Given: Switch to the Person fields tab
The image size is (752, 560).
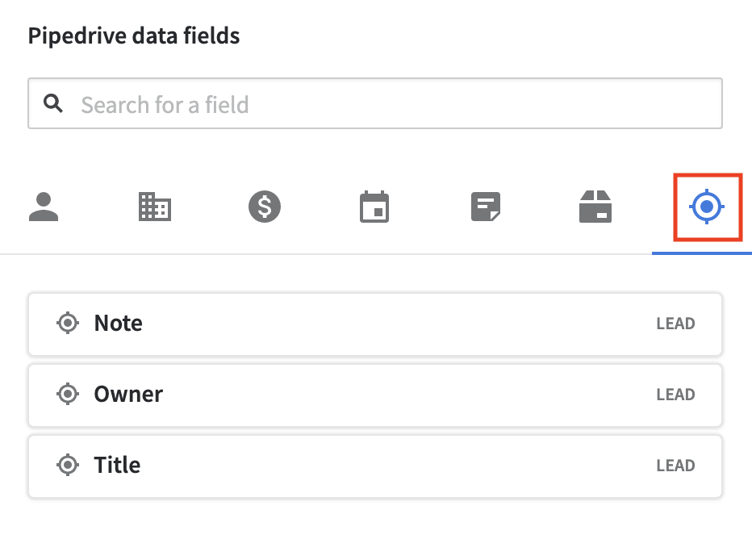Looking at the screenshot, I should point(44,207).
